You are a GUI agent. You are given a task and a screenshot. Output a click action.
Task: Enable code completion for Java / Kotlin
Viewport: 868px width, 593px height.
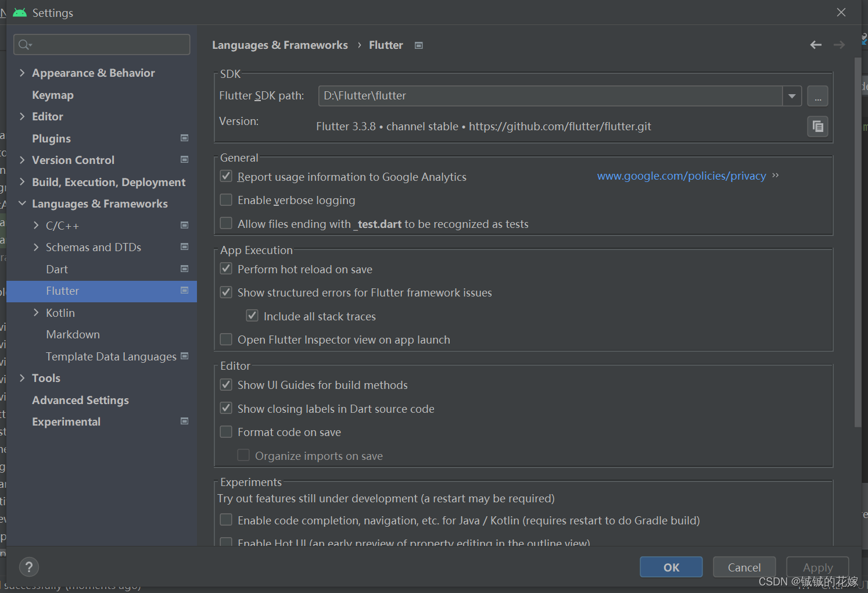226,520
